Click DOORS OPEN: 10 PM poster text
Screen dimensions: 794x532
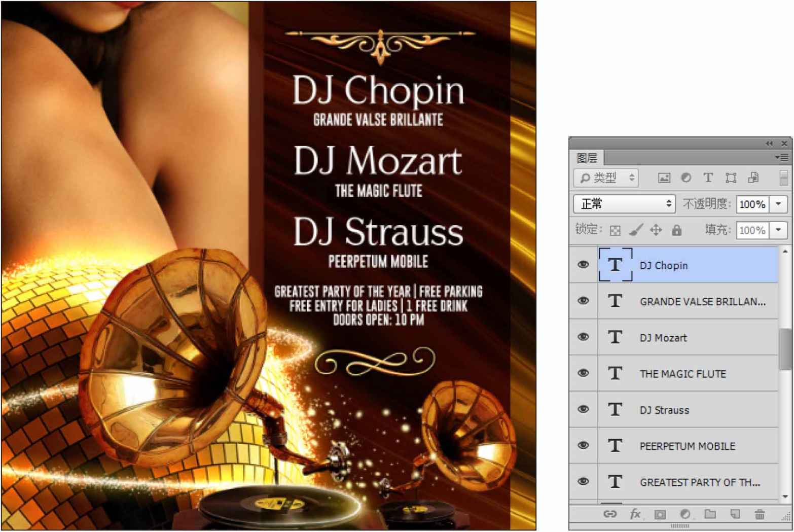tap(378, 320)
